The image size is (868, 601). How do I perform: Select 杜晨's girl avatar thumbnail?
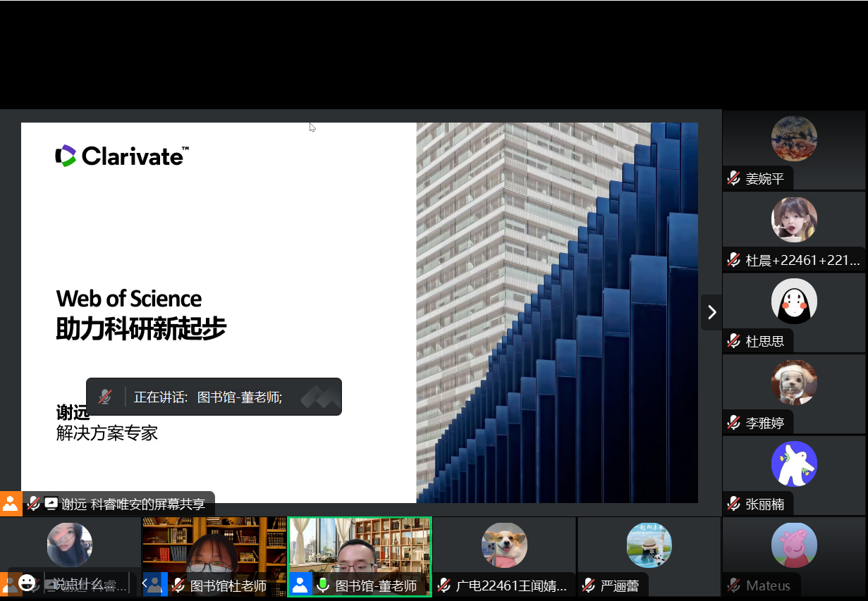[x=794, y=220]
